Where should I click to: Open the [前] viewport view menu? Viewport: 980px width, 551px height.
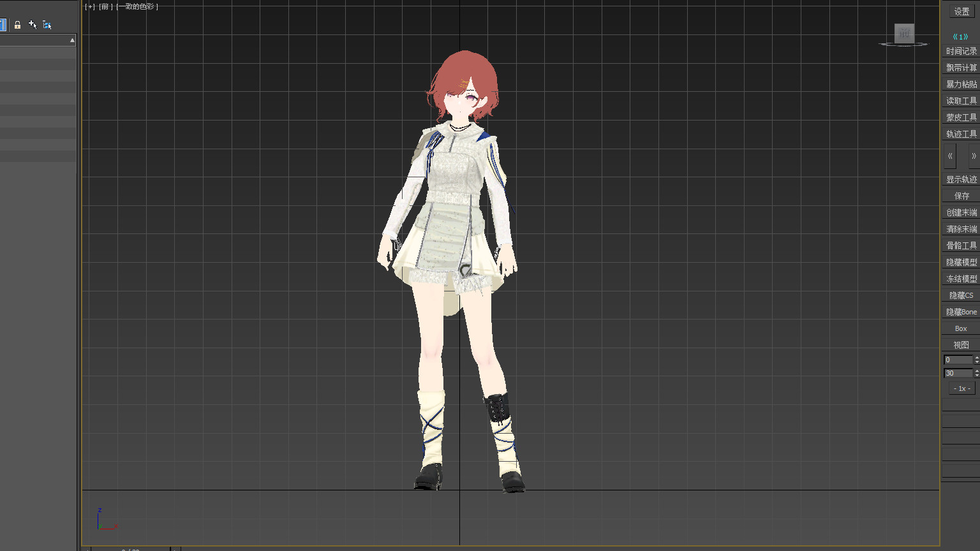tap(105, 6)
